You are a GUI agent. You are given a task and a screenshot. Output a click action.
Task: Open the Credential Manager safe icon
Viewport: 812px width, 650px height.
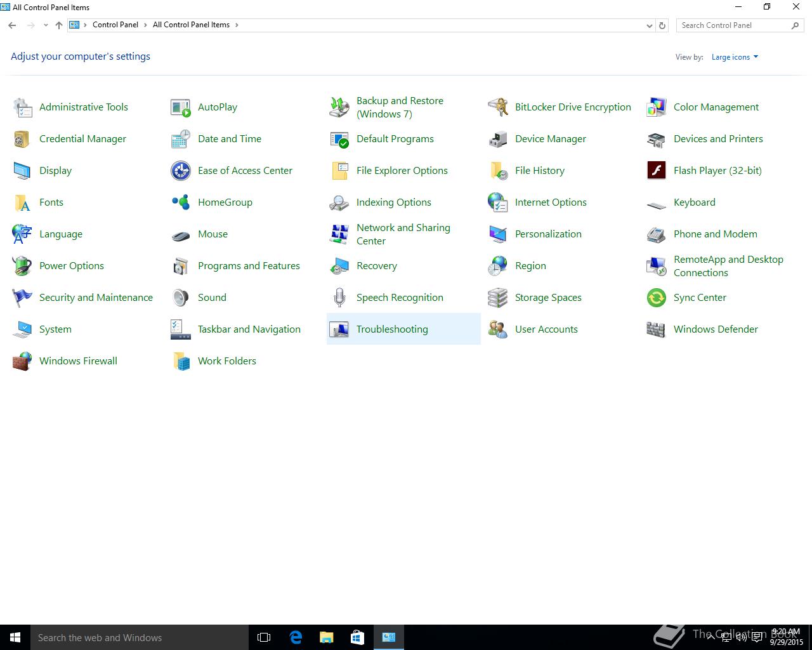pyautogui.click(x=22, y=139)
